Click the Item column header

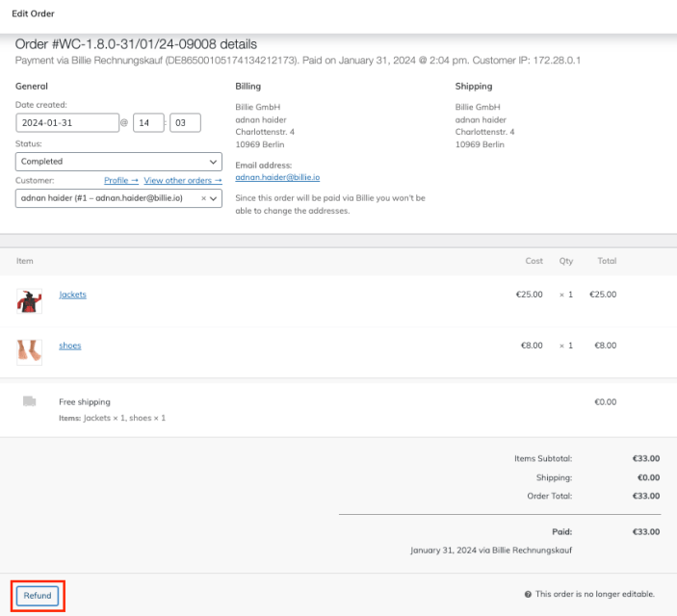coord(25,261)
